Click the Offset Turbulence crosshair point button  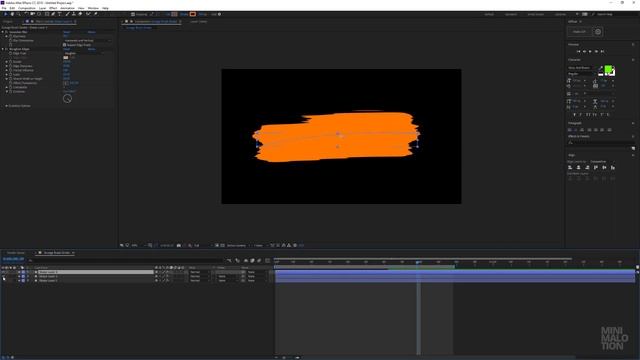tap(66, 83)
